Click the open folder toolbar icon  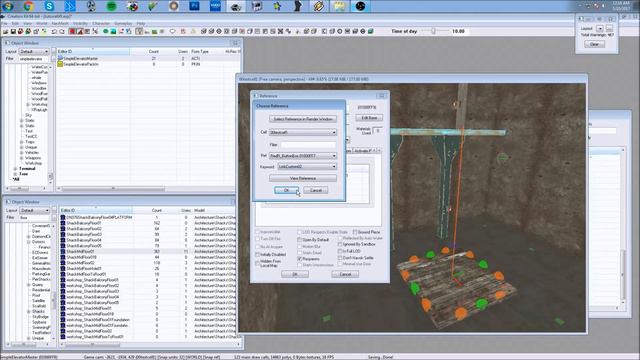coord(5,31)
